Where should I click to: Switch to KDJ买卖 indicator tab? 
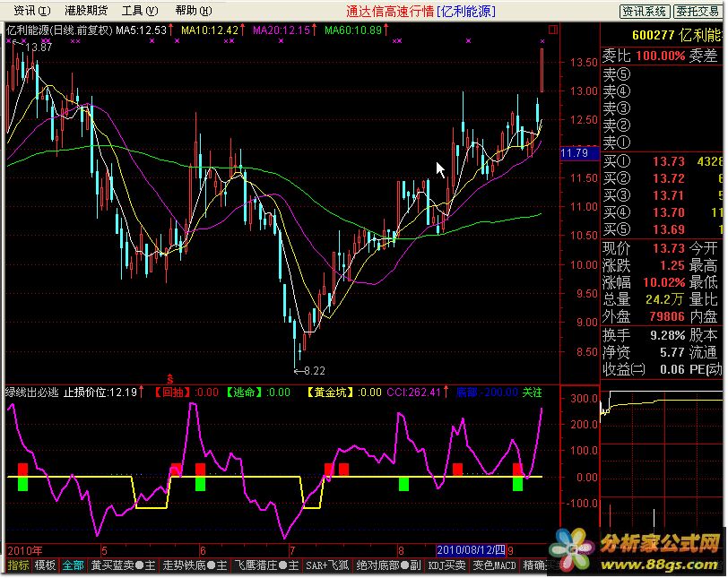click(446, 565)
